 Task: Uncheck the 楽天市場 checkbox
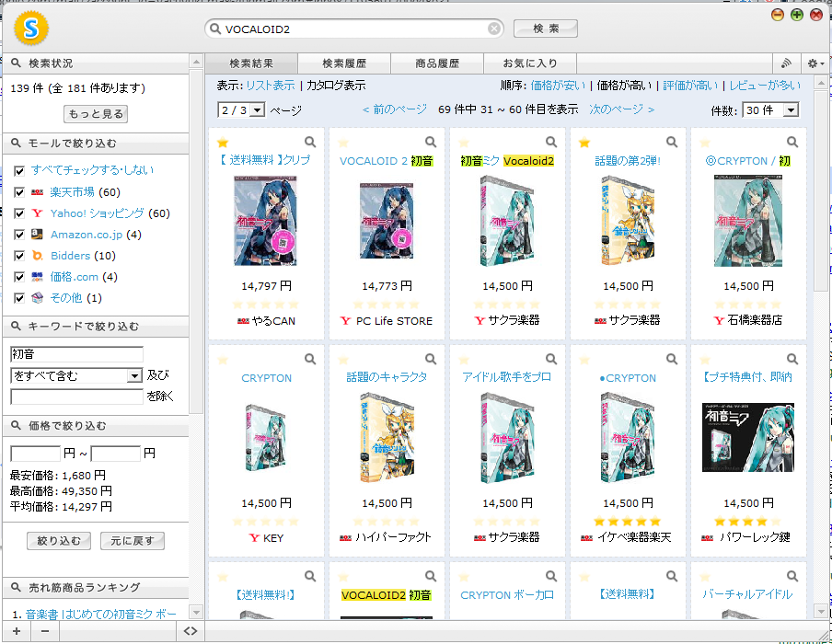[19, 192]
